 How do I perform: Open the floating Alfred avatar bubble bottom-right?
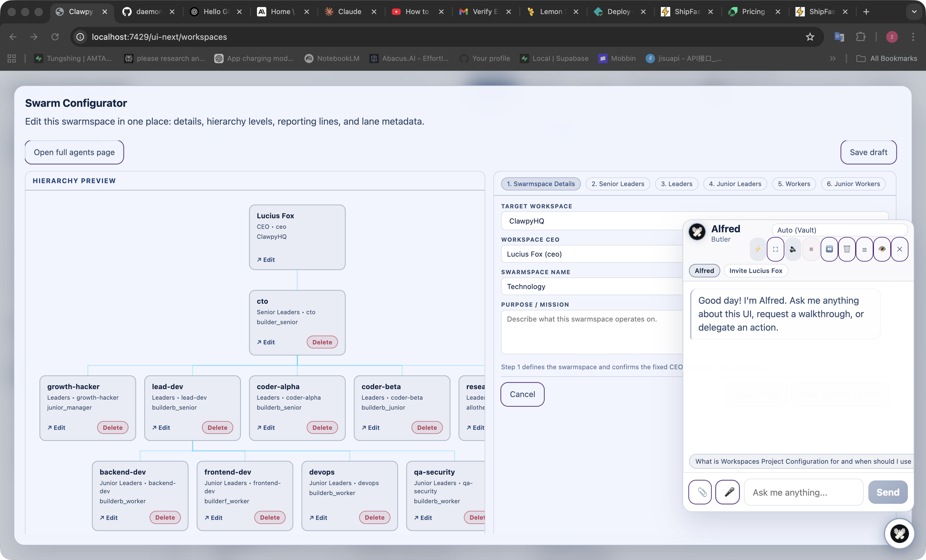pyautogui.click(x=899, y=534)
